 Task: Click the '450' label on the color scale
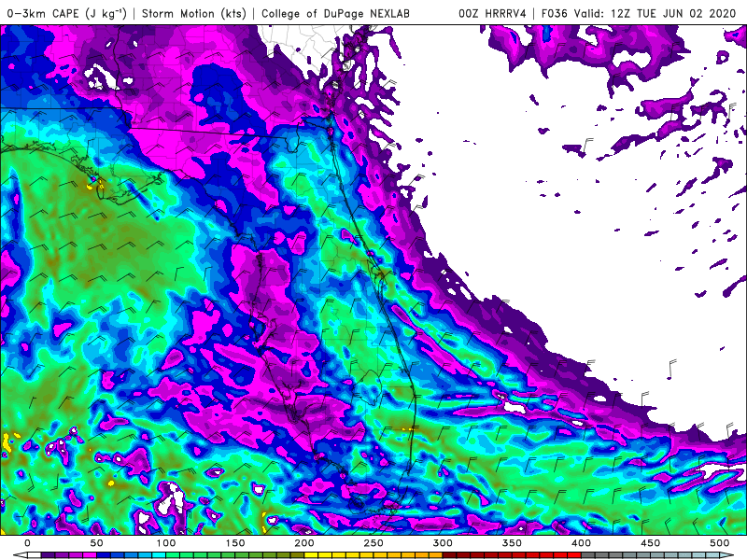pos(650,543)
